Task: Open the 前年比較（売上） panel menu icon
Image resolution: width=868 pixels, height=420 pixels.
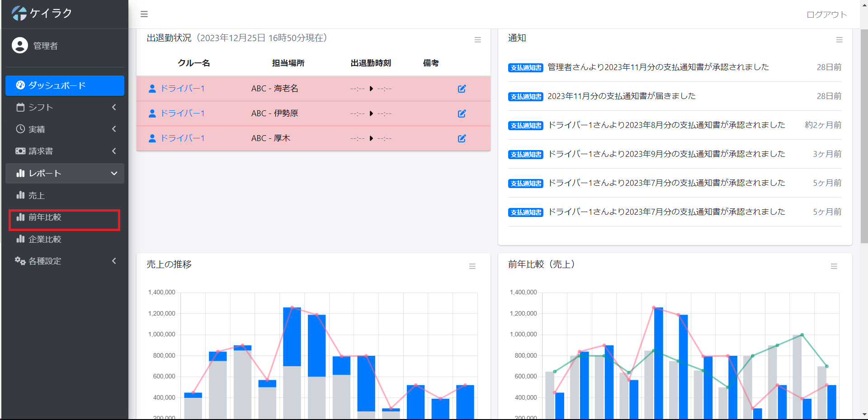Action: 834,266
